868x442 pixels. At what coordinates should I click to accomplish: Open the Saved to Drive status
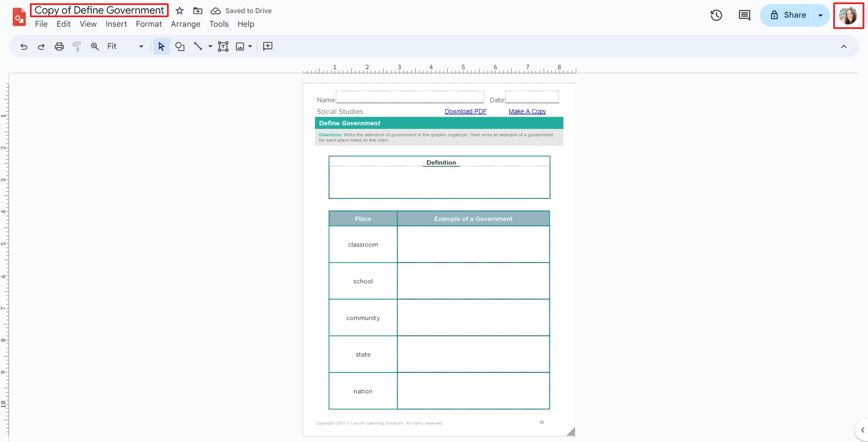tap(242, 10)
